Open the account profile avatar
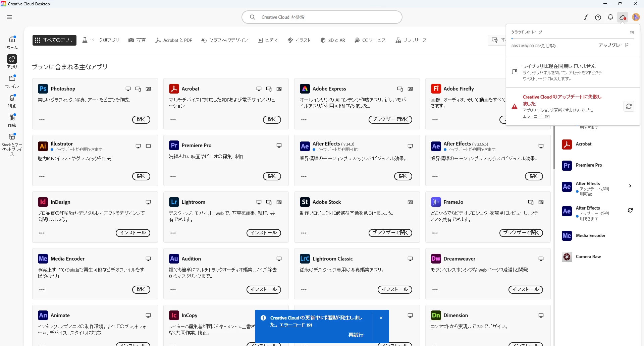Screen dimensions: 644x346 coord(636,17)
